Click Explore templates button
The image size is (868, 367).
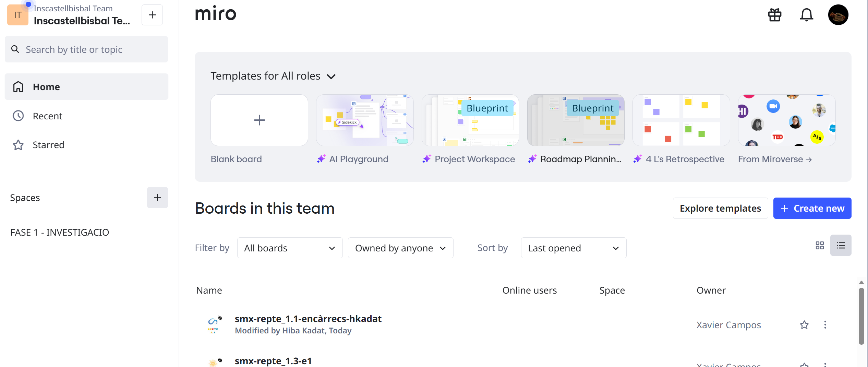coord(720,208)
